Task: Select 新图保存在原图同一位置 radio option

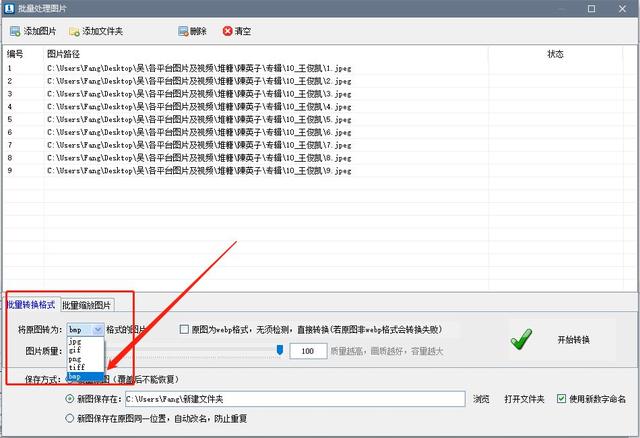Action: click(x=69, y=419)
